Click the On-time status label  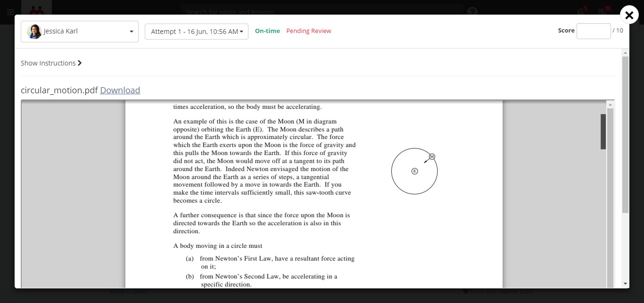point(267,31)
